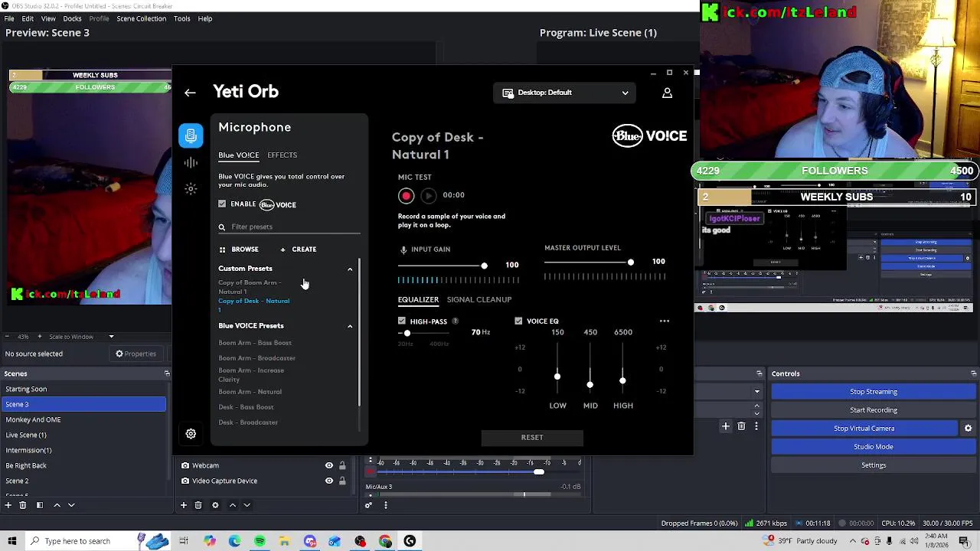Remove selected source in OBS
The height and width of the screenshot is (551, 980).
(198, 505)
